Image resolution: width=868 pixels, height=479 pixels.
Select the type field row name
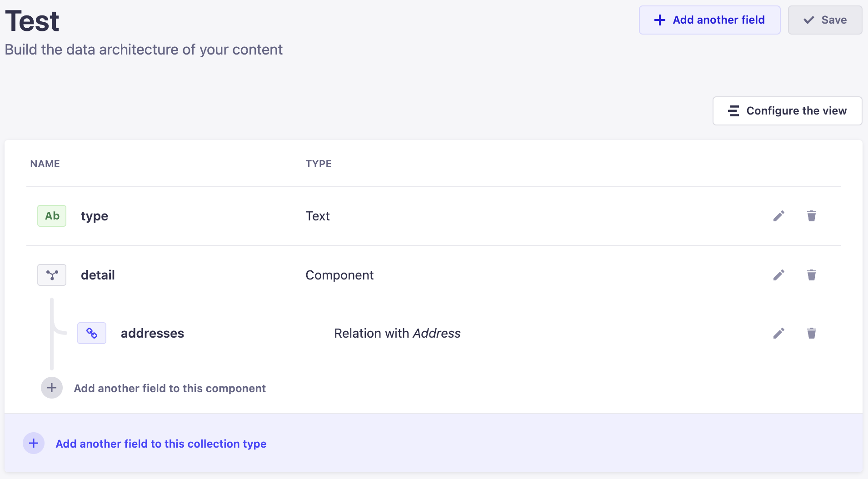point(95,216)
